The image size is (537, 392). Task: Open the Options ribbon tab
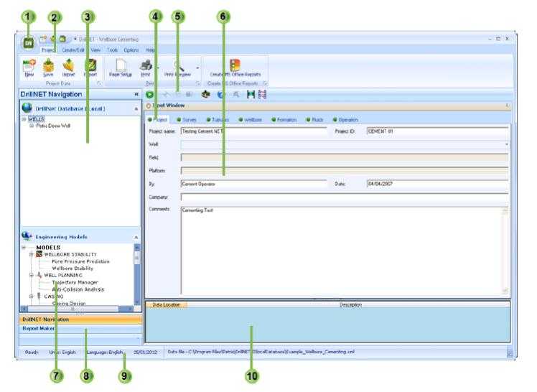click(131, 50)
